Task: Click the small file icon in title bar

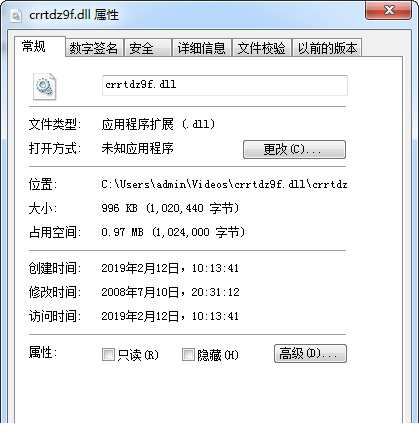Action: click(16, 15)
